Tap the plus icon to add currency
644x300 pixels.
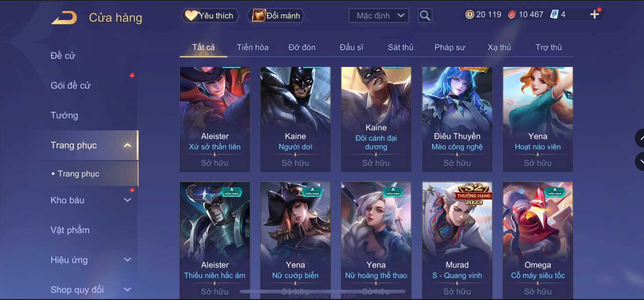click(594, 15)
